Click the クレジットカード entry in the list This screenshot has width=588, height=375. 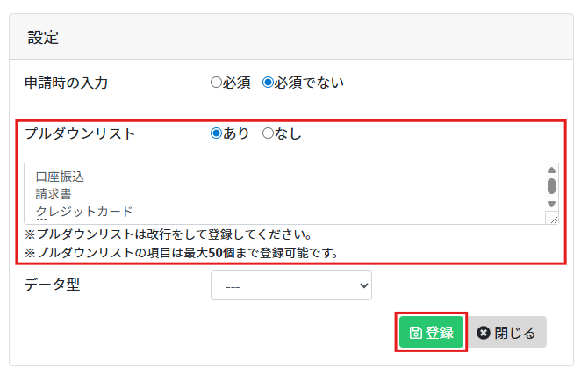click(x=84, y=212)
